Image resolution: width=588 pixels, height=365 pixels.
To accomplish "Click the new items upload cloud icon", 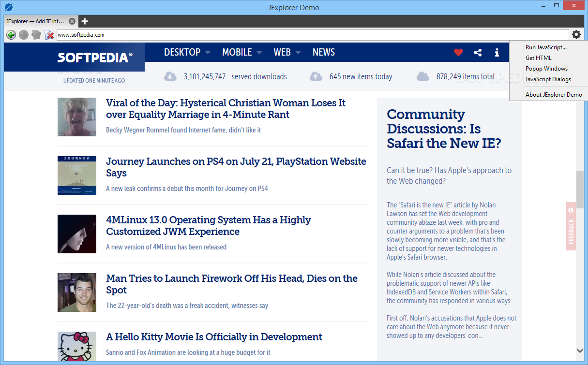I will pos(316,76).
